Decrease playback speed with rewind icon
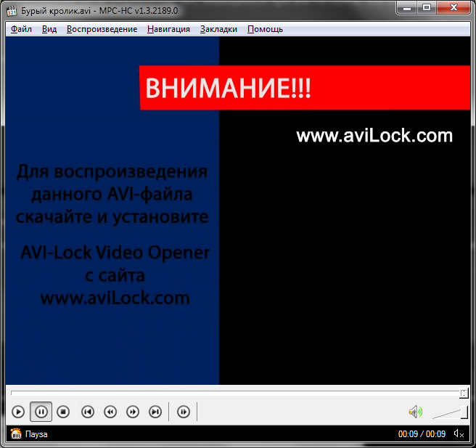The width and height of the screenshot is (476, 448). click(110, 412)
